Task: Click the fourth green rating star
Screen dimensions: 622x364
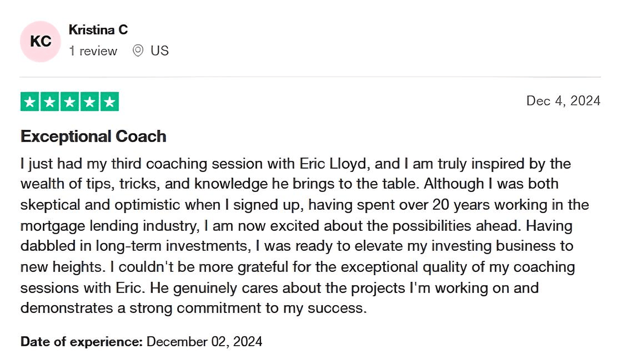Action: [x=90, y=102]
